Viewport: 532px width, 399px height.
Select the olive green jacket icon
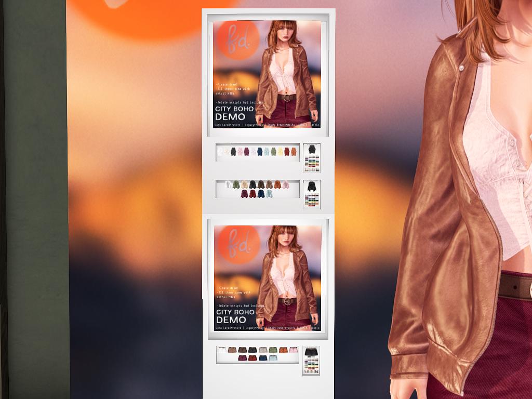tap(236, 184)
